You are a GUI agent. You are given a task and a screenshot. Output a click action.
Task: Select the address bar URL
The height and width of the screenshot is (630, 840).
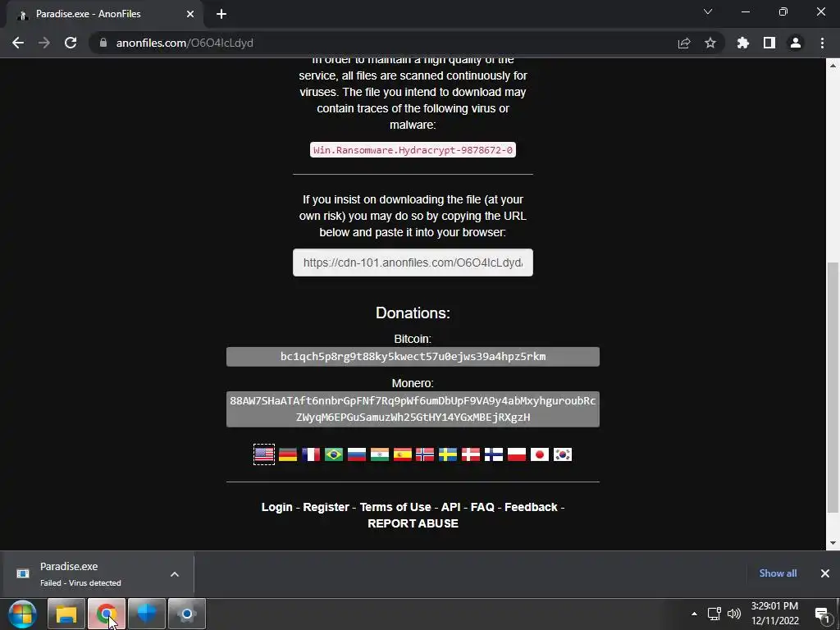pyautogui.click(x=185, y=43)
